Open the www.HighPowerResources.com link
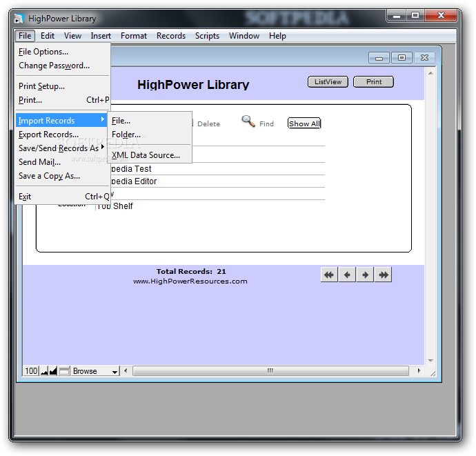 (190, 281)
